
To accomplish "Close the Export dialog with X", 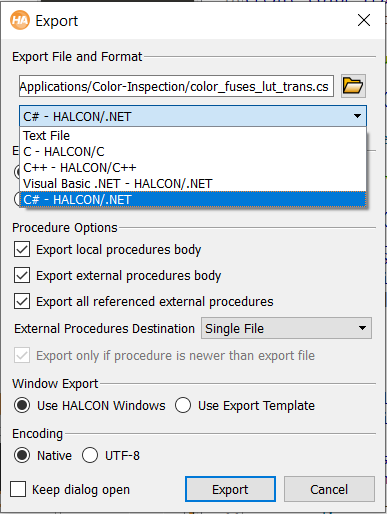I will [364, 20].
